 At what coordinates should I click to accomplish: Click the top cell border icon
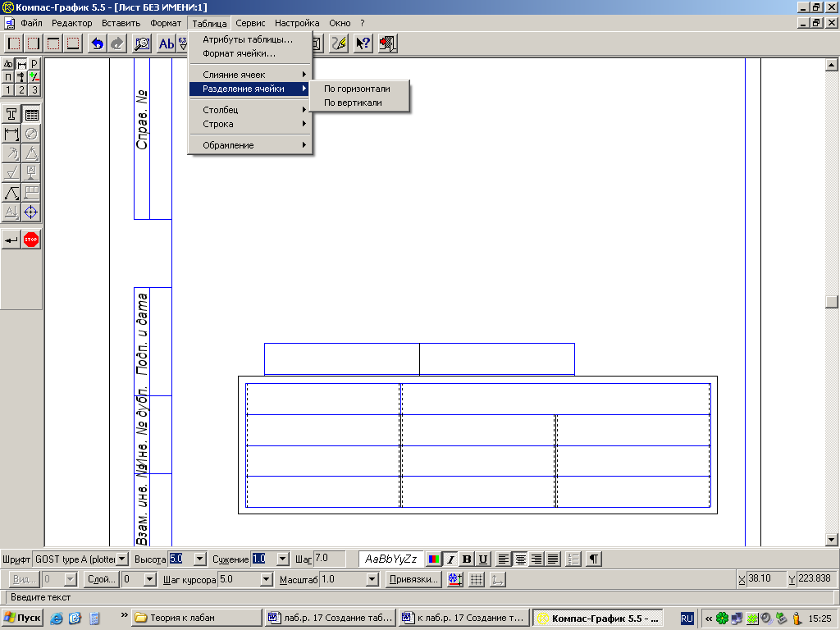53,43
